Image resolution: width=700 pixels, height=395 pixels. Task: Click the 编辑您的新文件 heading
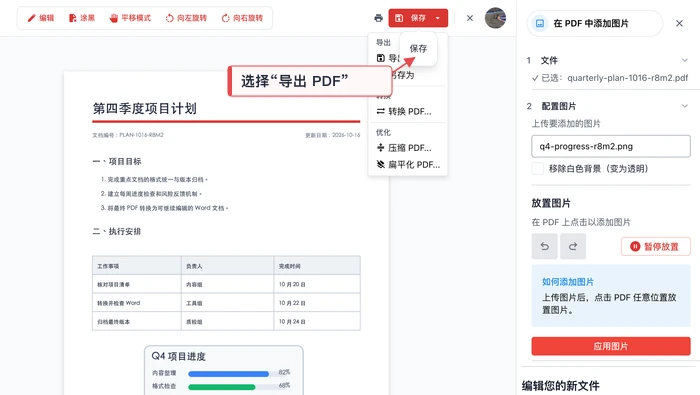(x=561, y=386)
